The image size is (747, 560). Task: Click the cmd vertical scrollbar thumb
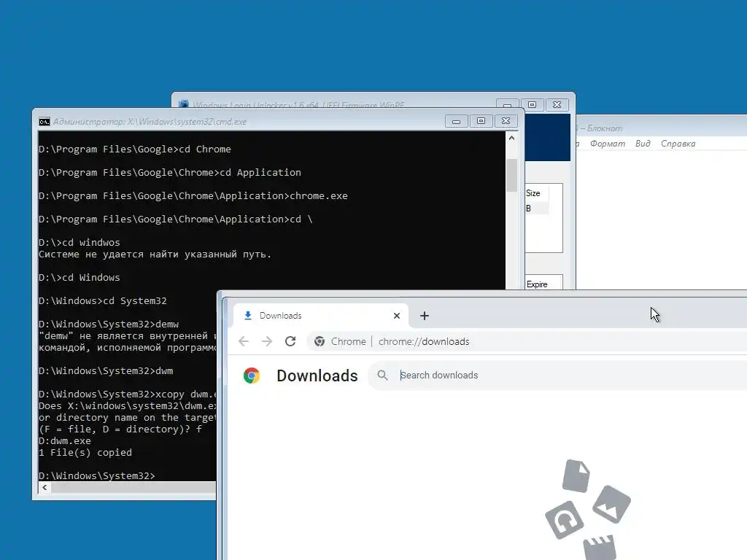click(511, 175)
